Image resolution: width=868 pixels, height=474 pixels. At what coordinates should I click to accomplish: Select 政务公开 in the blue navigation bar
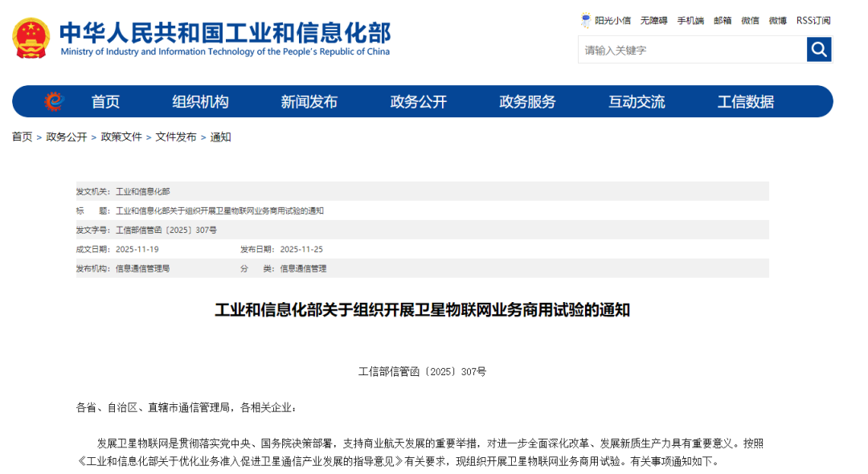pos(418,102)
